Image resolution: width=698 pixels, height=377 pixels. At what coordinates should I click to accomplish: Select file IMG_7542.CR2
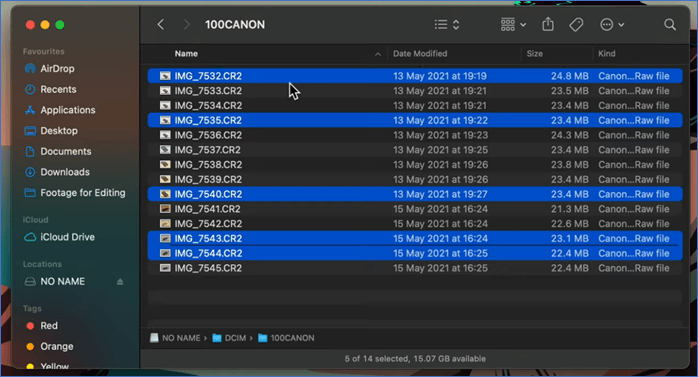tap(415, 223)
